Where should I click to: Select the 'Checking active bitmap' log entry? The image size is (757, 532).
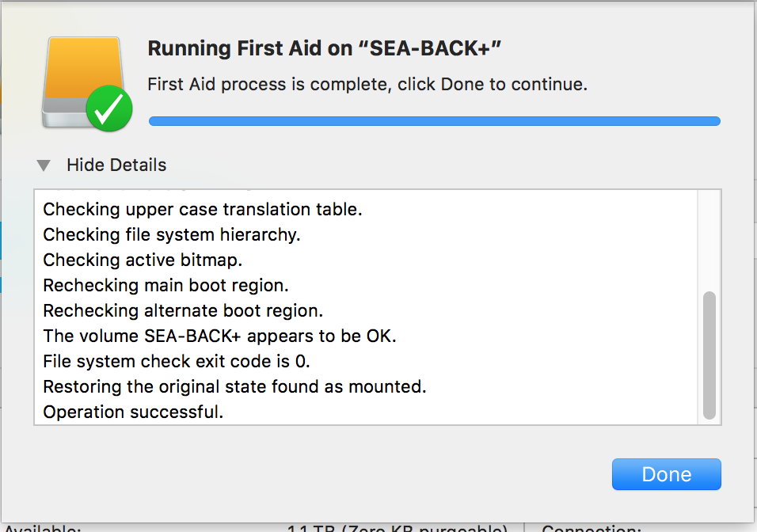point(143,260)
